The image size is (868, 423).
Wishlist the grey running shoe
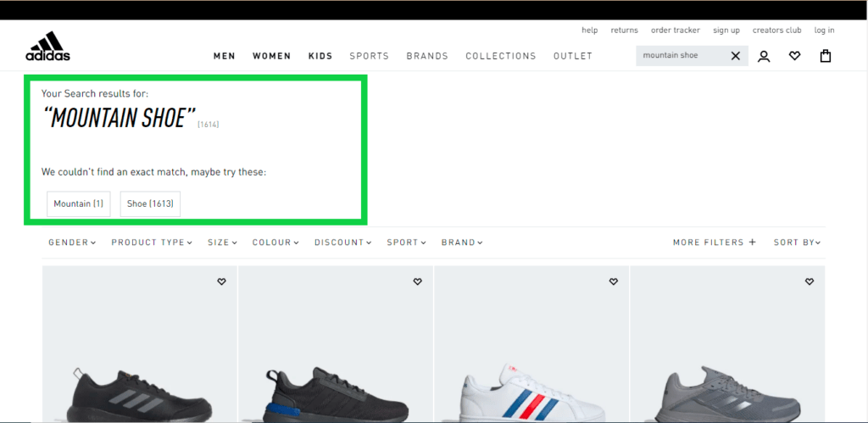pyautogui.click(x=810, y=281)
